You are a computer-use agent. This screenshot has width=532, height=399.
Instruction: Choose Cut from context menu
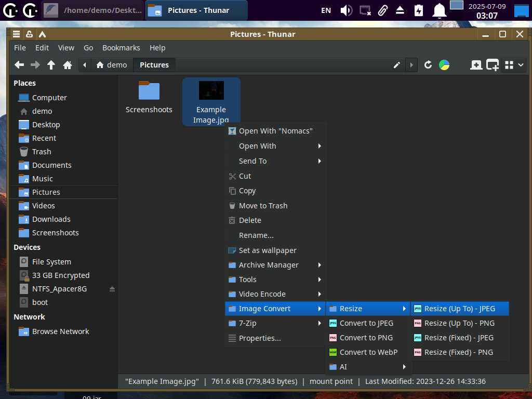275,176
